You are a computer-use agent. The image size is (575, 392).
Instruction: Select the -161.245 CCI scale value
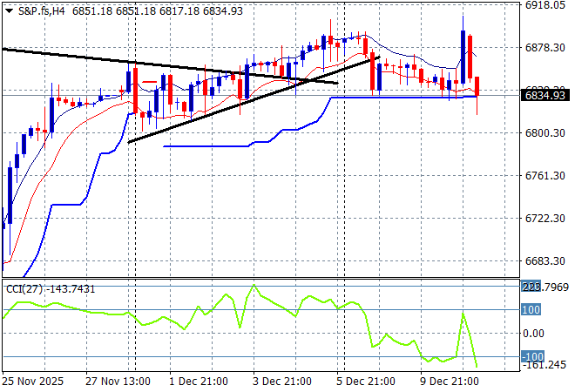pyautogui.click(x=545, y=365)
